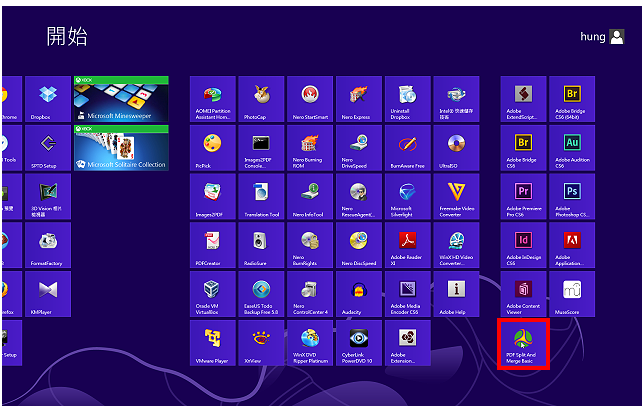Open the Nero BurnRights tile
The image size is (644, 406).
pos(310,245)
